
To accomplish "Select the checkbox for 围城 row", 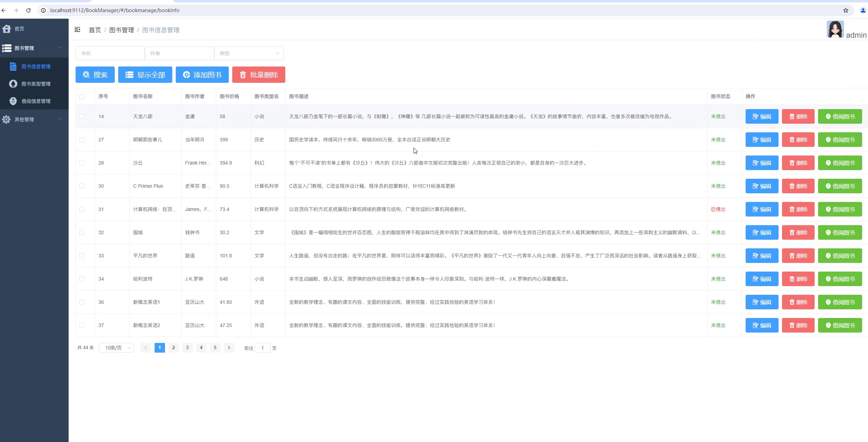I will point(82,233).
